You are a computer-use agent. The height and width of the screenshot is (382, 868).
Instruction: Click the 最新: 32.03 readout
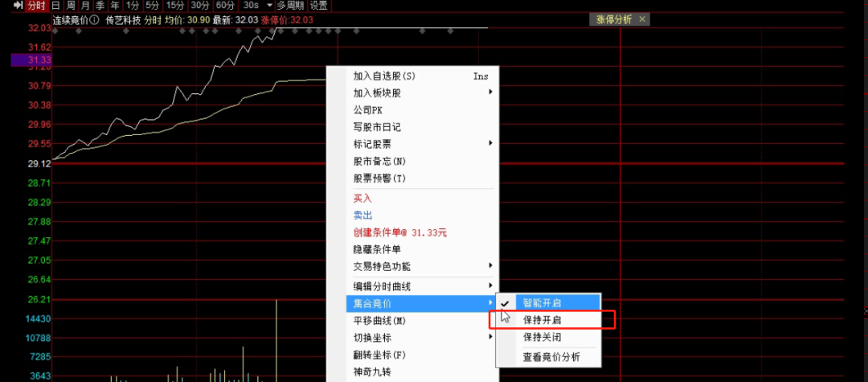[235, 20]
